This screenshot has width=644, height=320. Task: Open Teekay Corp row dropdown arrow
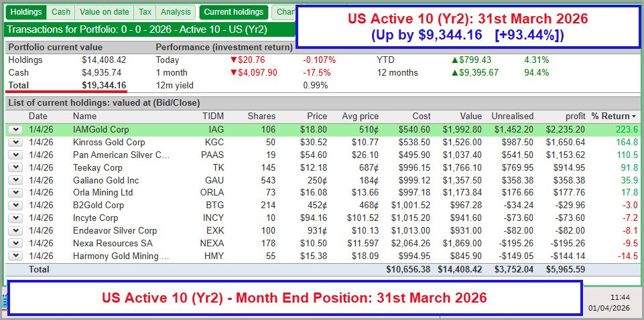coord(15,168)
